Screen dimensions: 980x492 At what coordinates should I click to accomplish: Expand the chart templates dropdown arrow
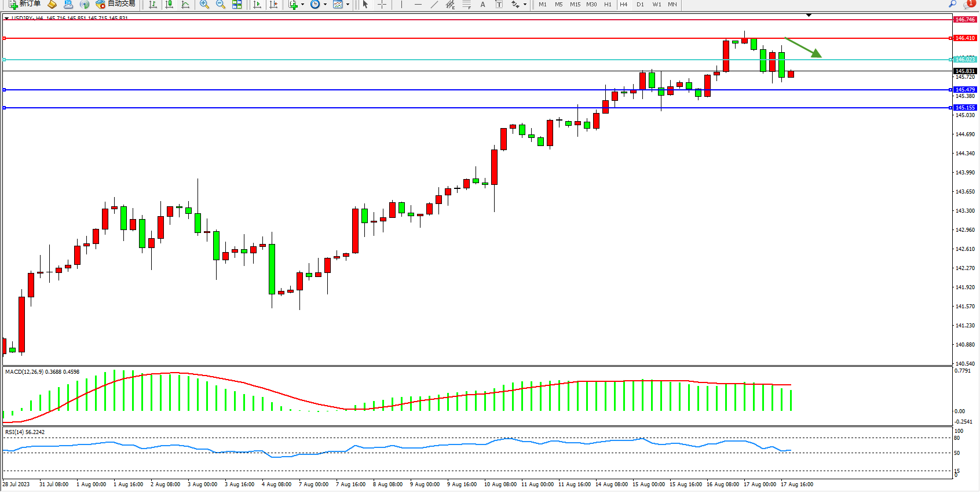pos(348,4)
